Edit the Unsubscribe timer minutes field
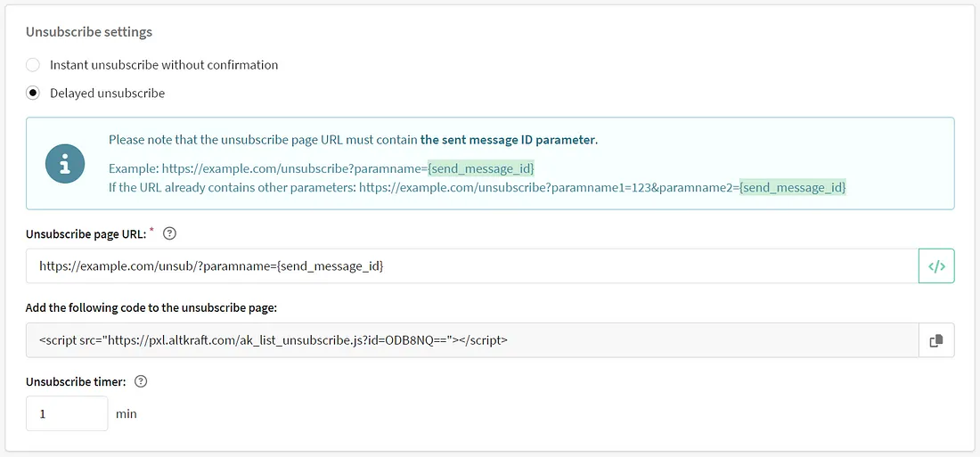The image size is (980, 457). point(67,414)
